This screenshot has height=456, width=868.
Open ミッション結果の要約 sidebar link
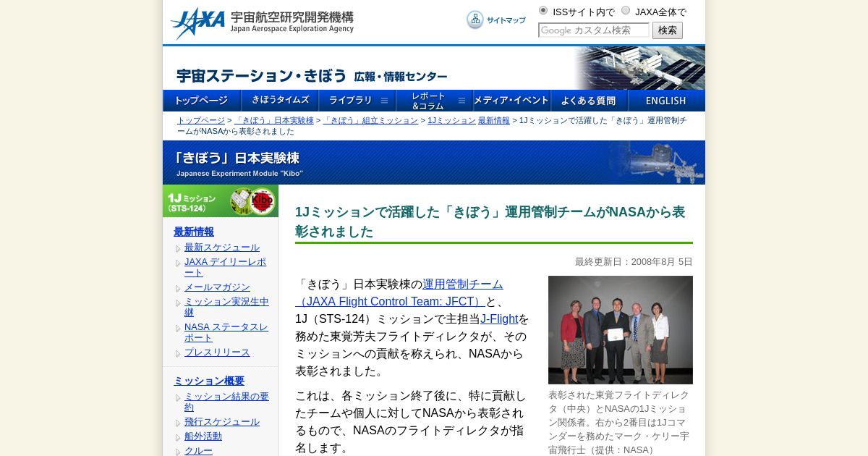click(x=226, y=402)
